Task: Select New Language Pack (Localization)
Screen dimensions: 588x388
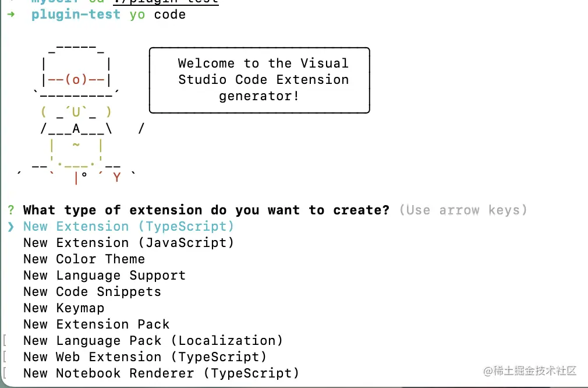Action: point(153,341)
